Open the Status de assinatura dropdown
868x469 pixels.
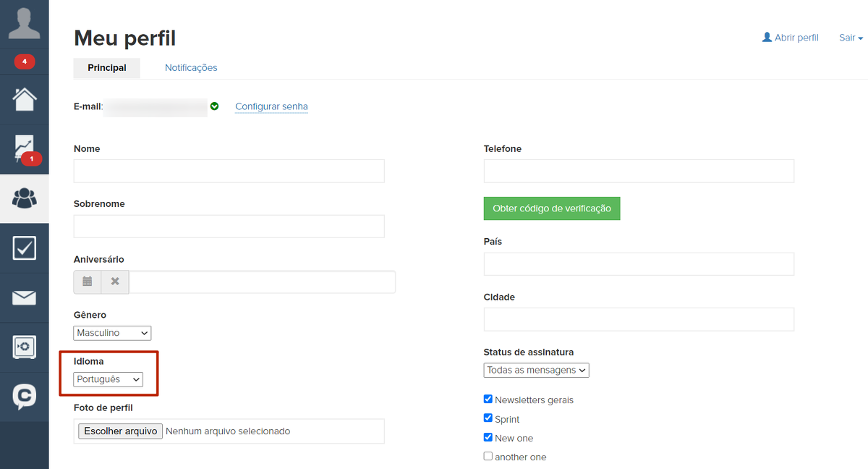pos(536,370)
